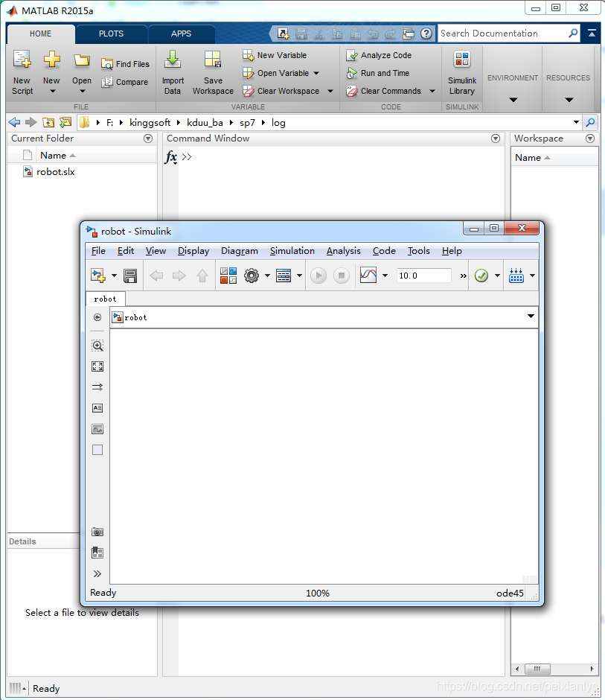Open the robot breadcrumb dropdown above the canvas
Image resolution: width=605 pixels, height=700 pixels.
[x=531, y=316]
